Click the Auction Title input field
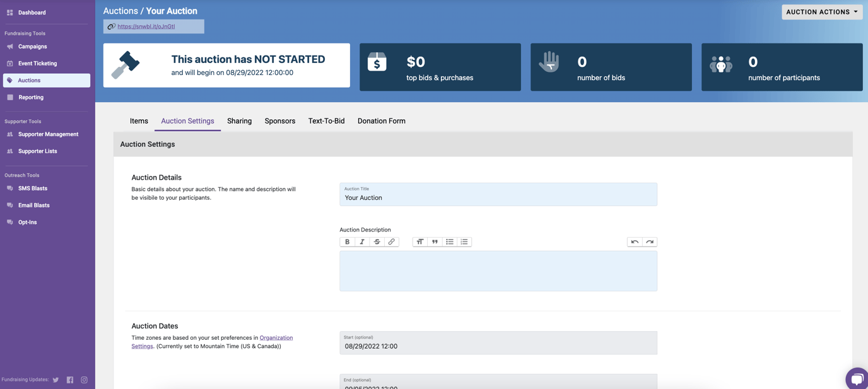 [498, 197]
